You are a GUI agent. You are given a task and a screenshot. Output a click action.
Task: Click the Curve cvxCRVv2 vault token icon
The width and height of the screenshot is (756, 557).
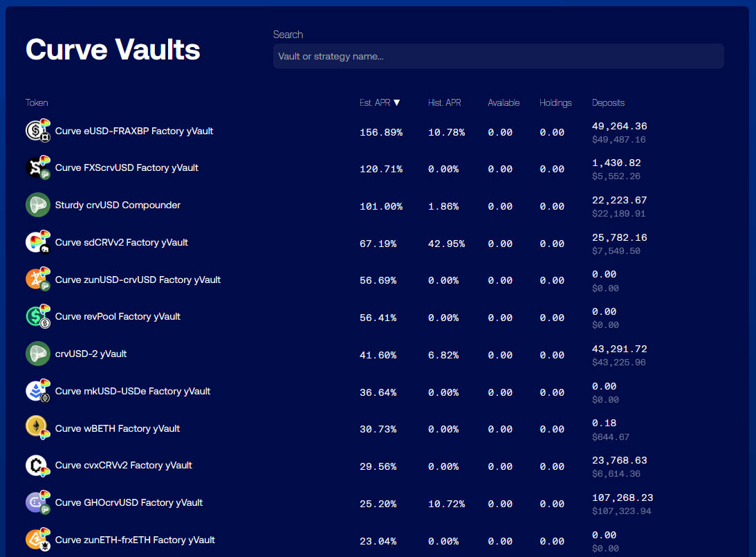(37, 466)
